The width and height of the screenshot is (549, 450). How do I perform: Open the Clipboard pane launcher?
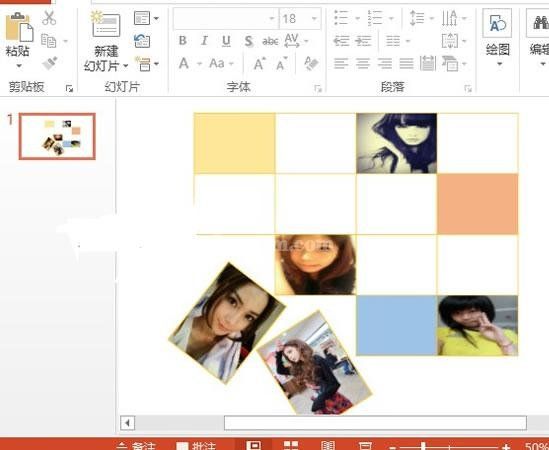69,89
